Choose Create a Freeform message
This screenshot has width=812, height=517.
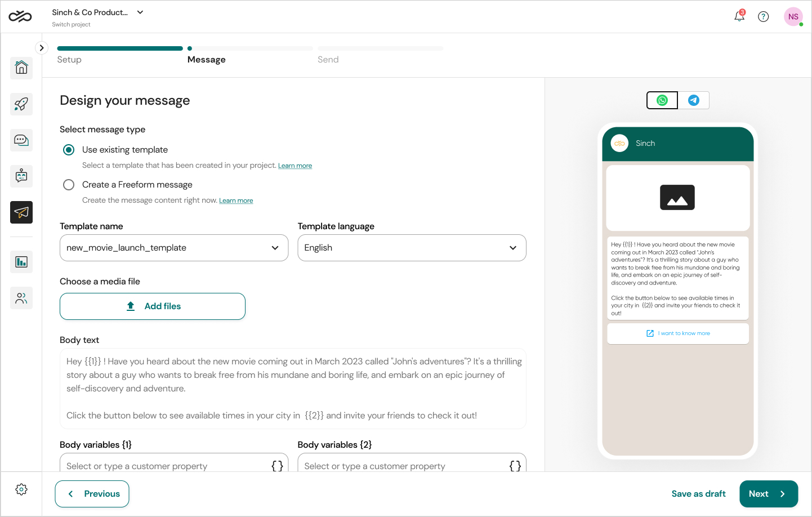(68, 184)
